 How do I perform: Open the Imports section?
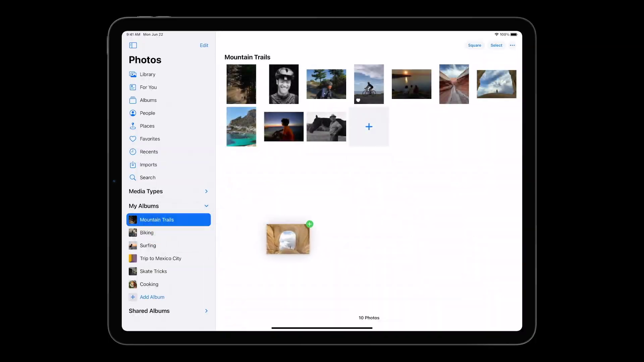pyautogui.click(x=148, y=165)
